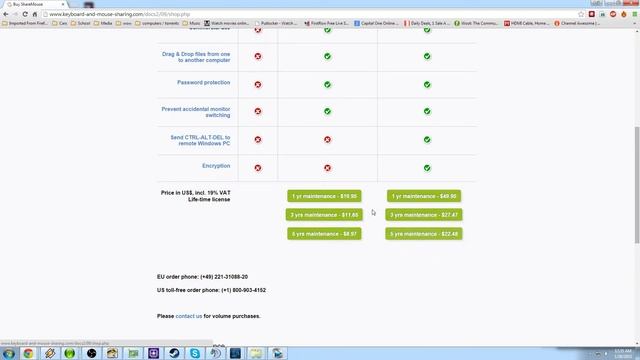Open the Imported From Firefox bookmark folder

(25, 23)
